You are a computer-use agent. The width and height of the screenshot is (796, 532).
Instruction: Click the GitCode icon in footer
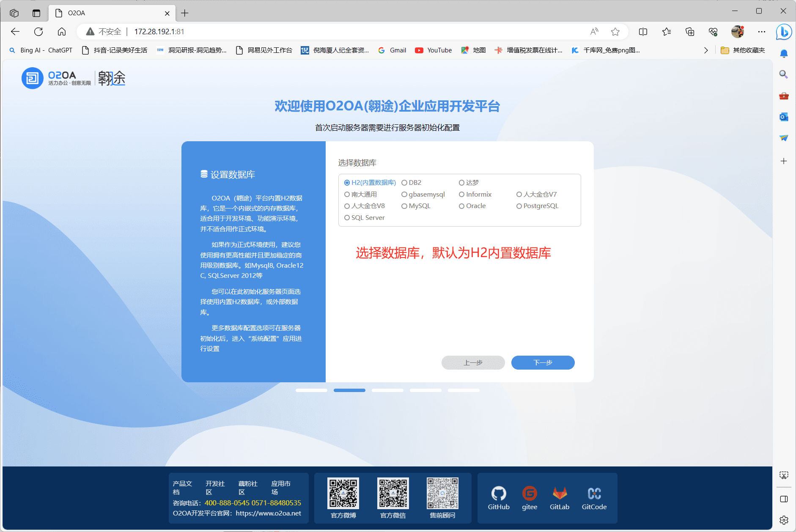tap(594, 494)
